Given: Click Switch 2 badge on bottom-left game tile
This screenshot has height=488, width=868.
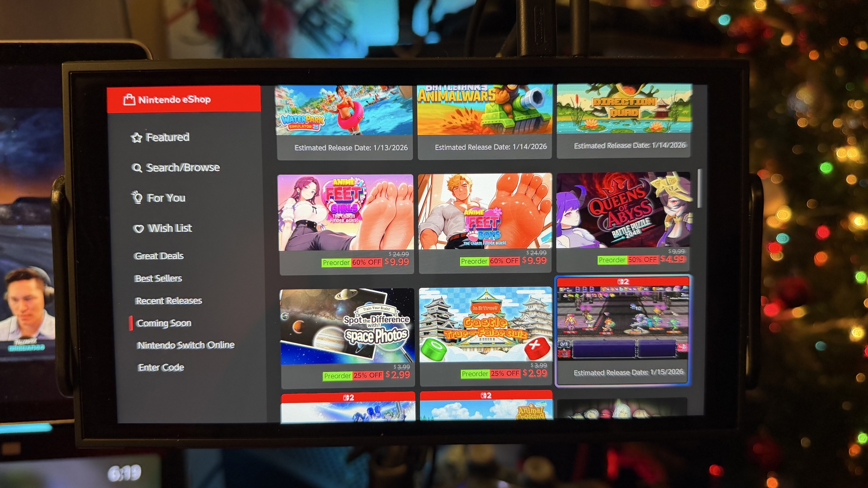Looking at the screenshot, I should (x=348, y=397).
